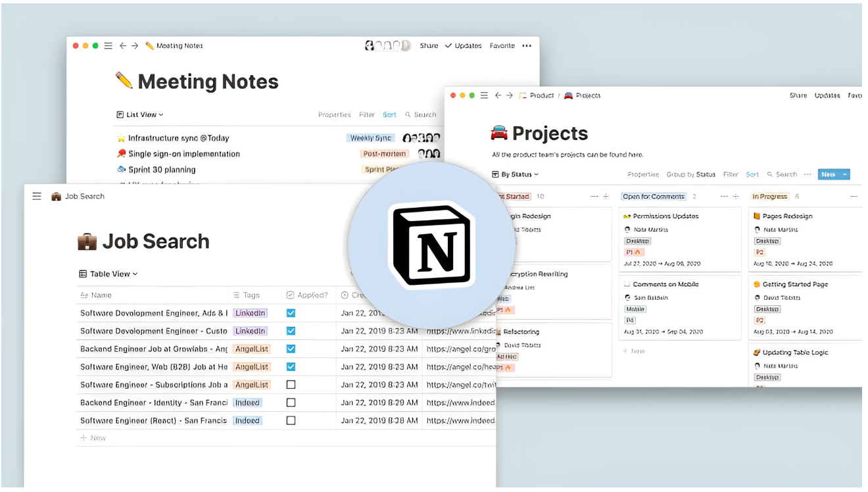Viewport: 868px width, 492px height.
Task: Open the board's three-dot menu next to Search
Action: point(808,174)
